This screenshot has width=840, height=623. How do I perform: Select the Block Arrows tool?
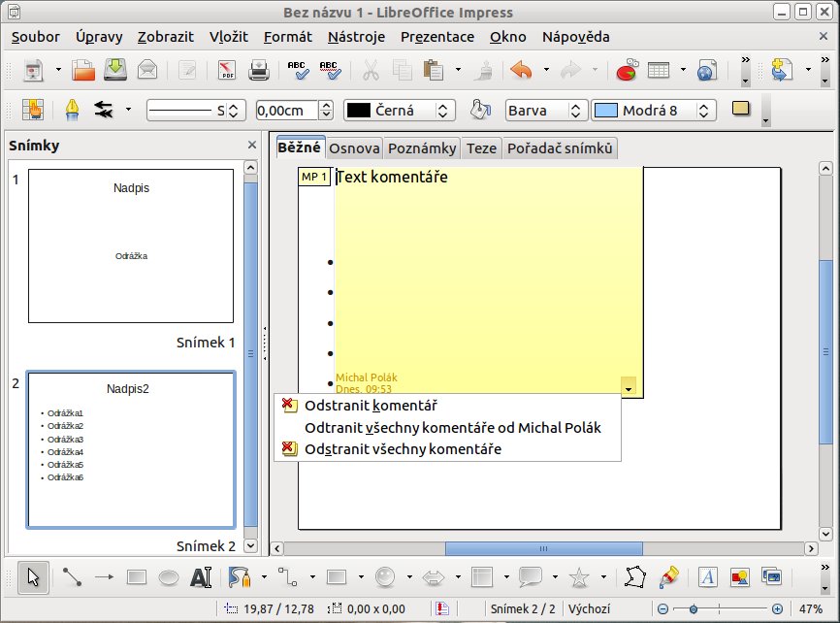[434, 577]
